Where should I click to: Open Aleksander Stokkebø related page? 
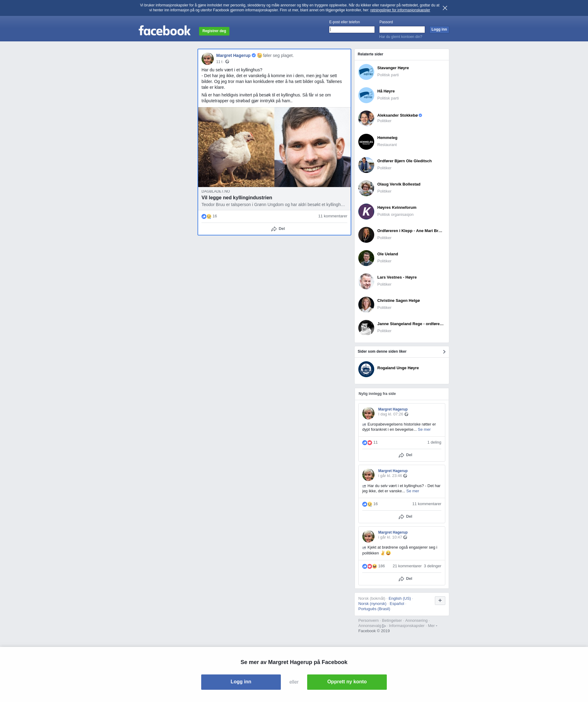pyautogui.click(x=397, y=115)
